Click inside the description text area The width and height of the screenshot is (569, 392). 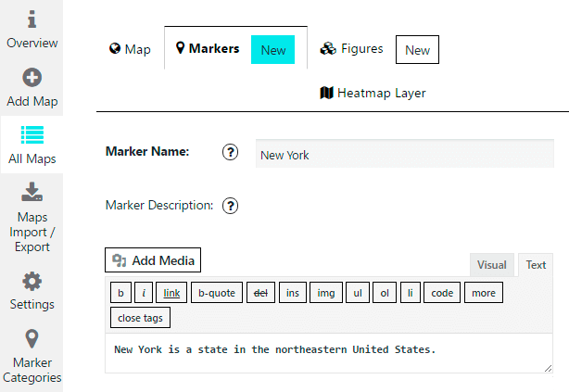(x=328, y=354)
